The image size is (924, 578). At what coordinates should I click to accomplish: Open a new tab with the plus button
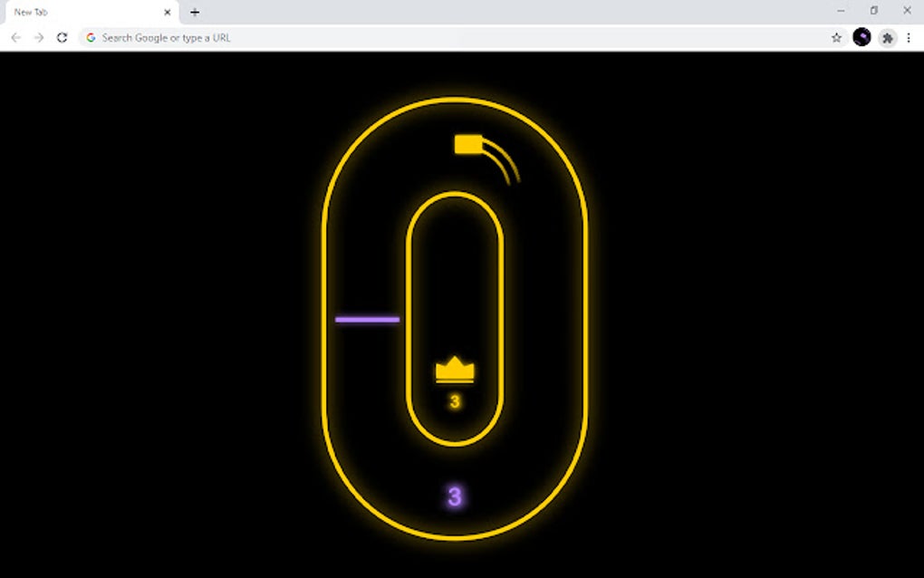(195, 12)
